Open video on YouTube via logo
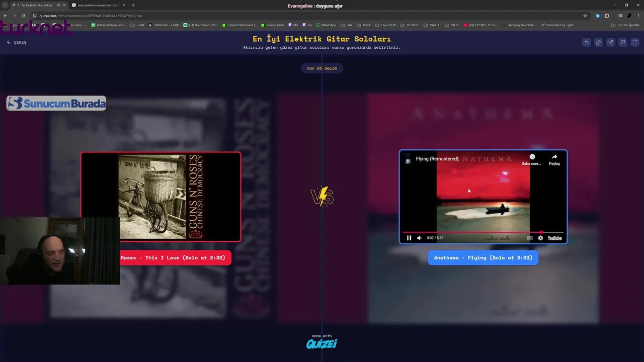The image size is (644, 362). 554,238
